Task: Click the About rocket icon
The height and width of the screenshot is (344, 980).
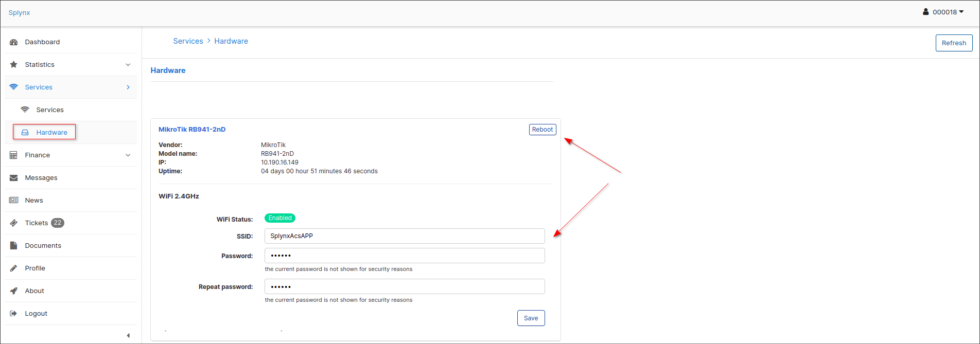Action: pyautogui.click(x=14, y=291)
